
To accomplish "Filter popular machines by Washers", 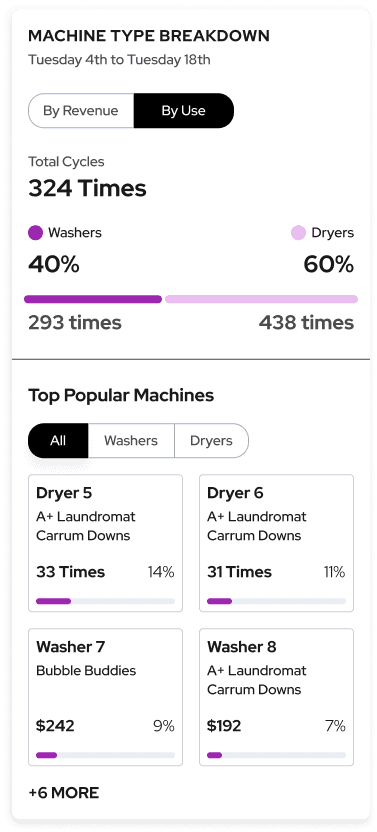I will (x=131, y=440).
